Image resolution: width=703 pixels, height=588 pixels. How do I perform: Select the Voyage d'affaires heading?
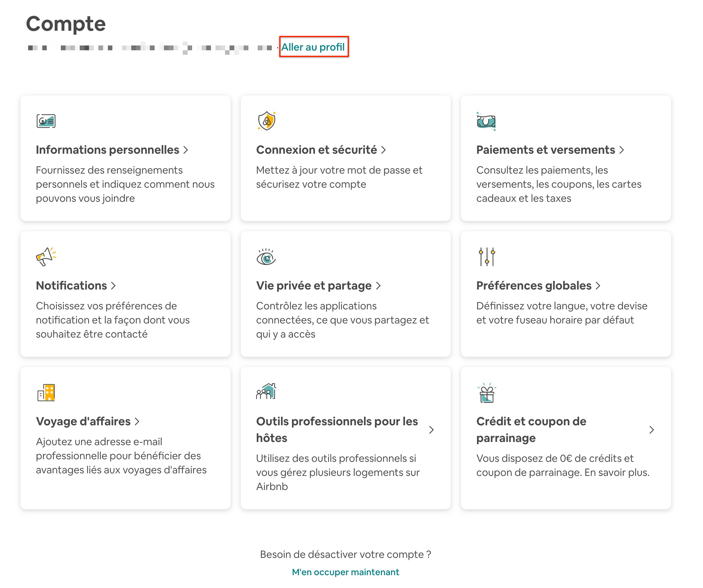[83, 421]
